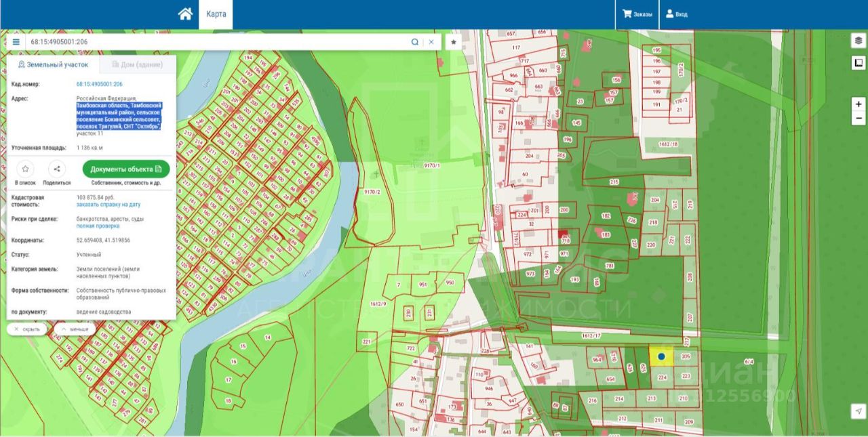Select the Земельный участок tab
Viewport: 868px width, 437px height.
point(53,64)
